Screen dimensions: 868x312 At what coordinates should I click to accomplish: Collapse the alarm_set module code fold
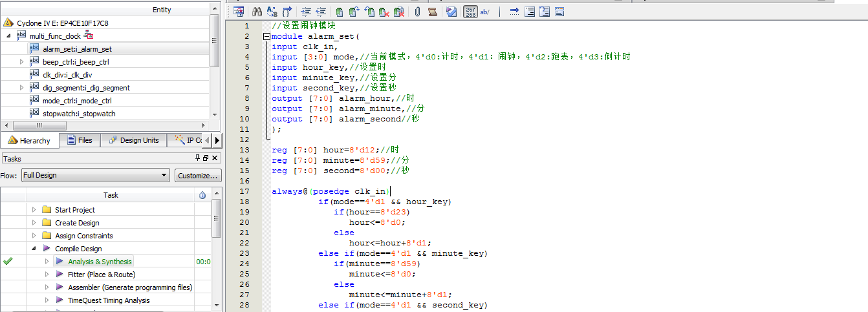click(x=266, y=37)
